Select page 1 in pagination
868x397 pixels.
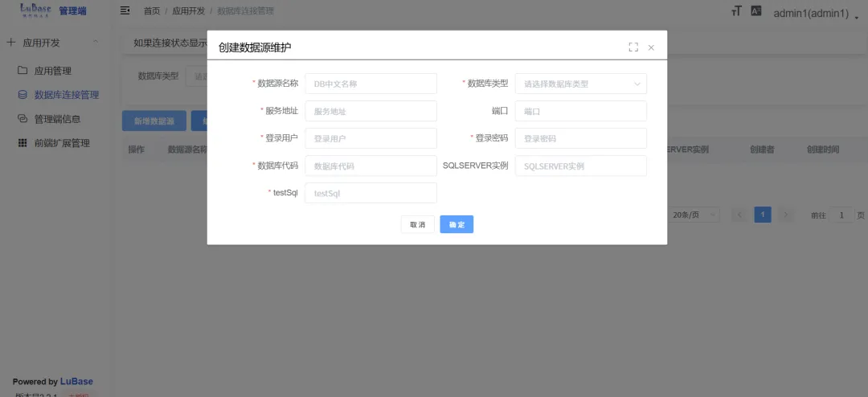coord(763,215)
